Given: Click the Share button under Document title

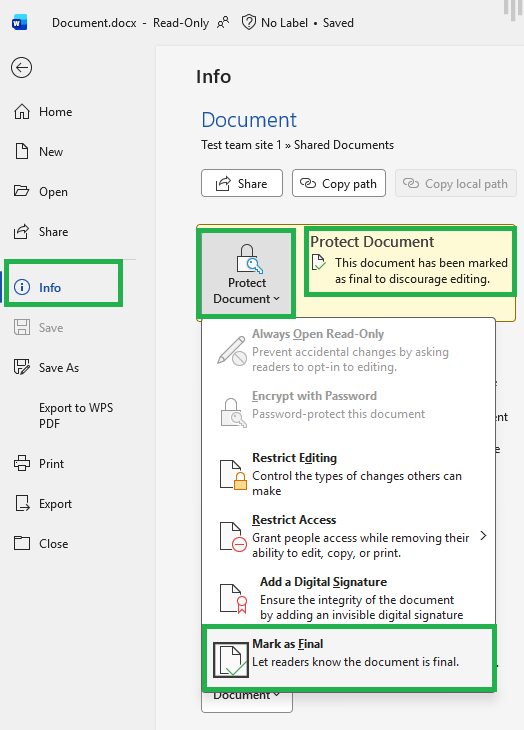Looking at the screenshot, I should (242, 183).
